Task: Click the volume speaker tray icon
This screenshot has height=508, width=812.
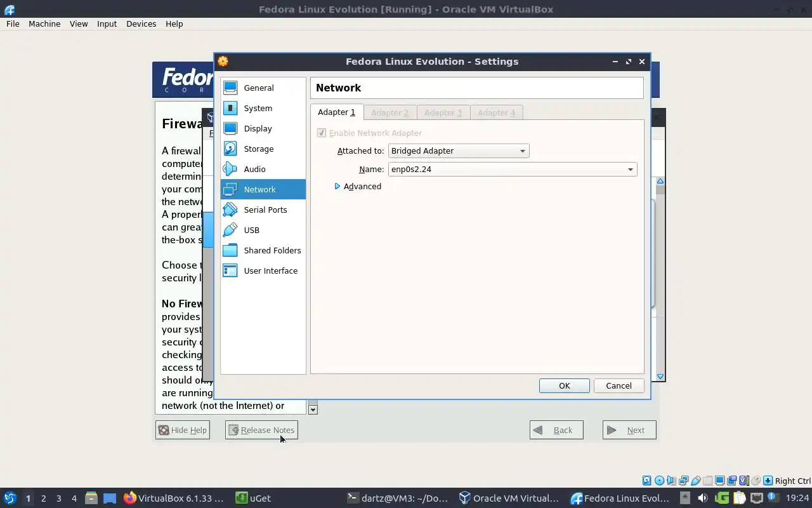Action: [702, 498]
